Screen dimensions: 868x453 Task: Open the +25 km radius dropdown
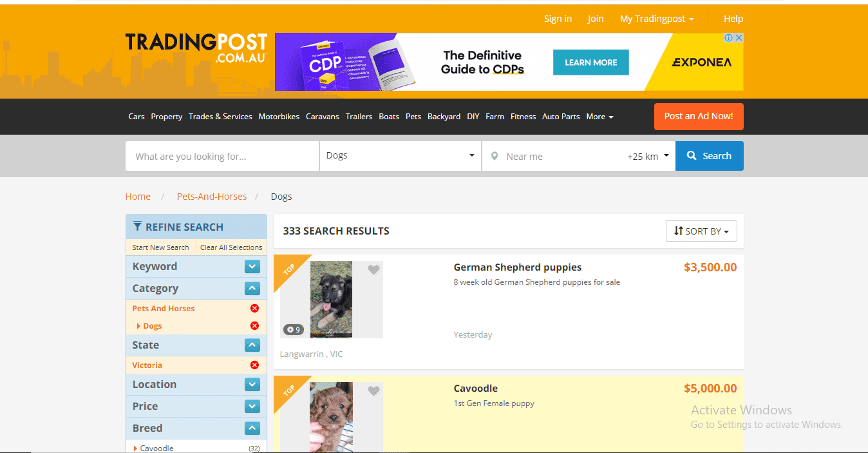[x=648, y=156]
